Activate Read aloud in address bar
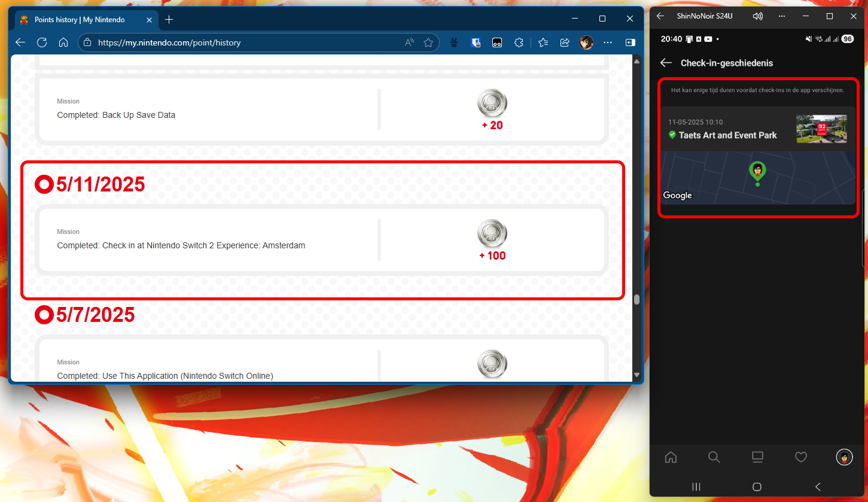This screenshot has width=868, height=502. tap(409, 42)
